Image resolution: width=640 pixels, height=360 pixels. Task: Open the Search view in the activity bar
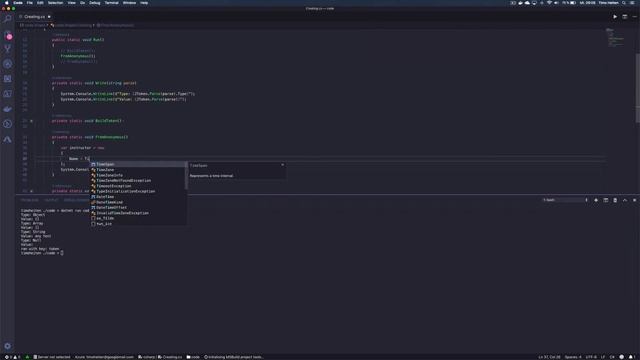click(7, 19)
